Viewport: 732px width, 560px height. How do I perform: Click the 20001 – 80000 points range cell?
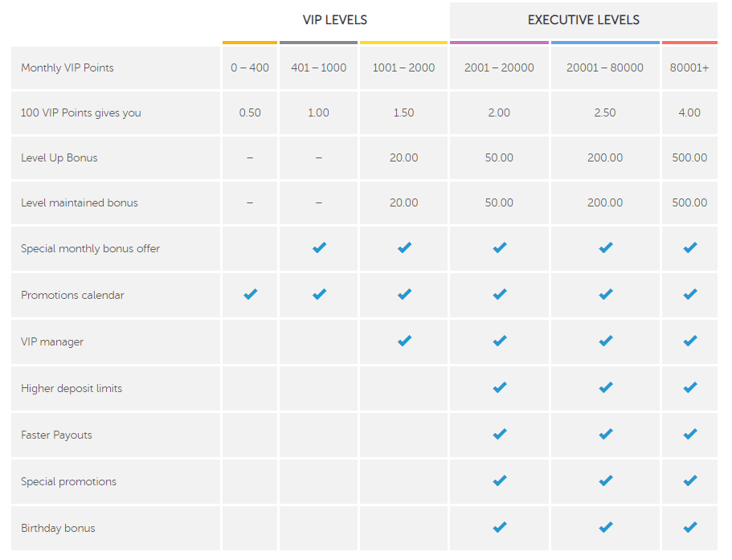[x=605, y=67]
